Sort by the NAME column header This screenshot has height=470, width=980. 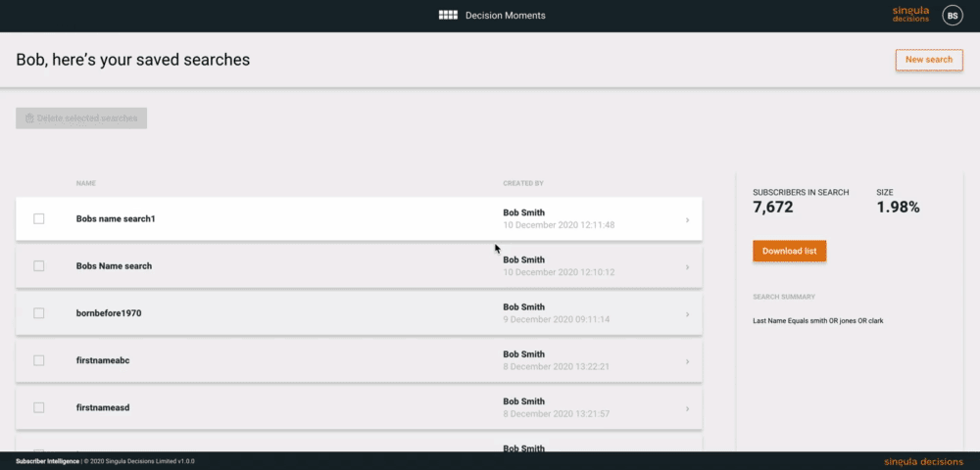point(85,183)
